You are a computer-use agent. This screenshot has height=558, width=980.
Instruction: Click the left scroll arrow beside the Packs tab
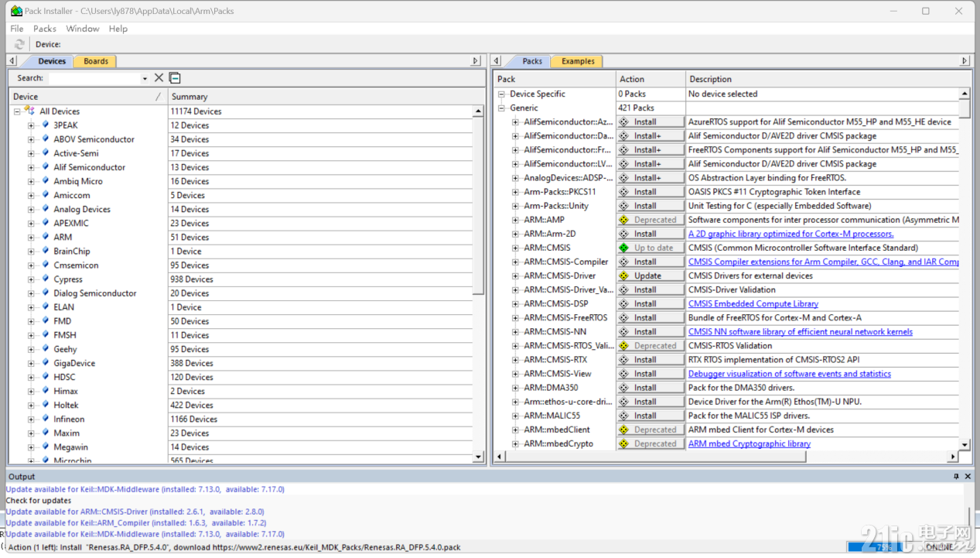click(496, 60)
